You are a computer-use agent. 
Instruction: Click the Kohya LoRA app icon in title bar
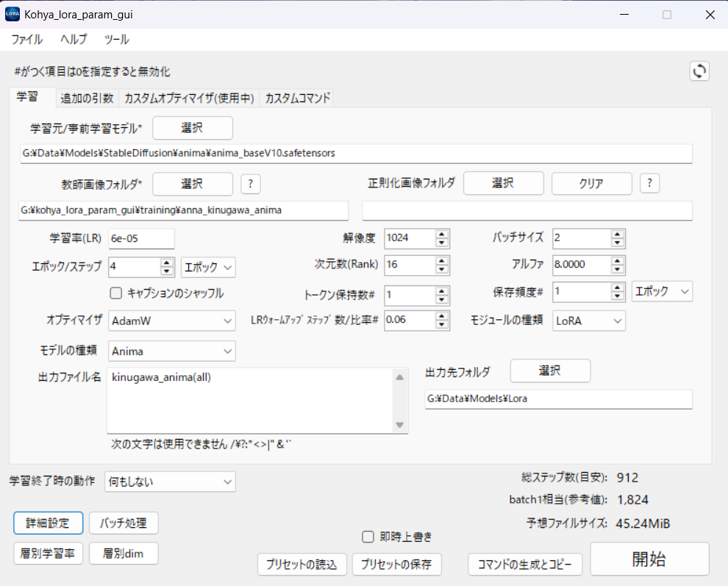click(13, 14)
